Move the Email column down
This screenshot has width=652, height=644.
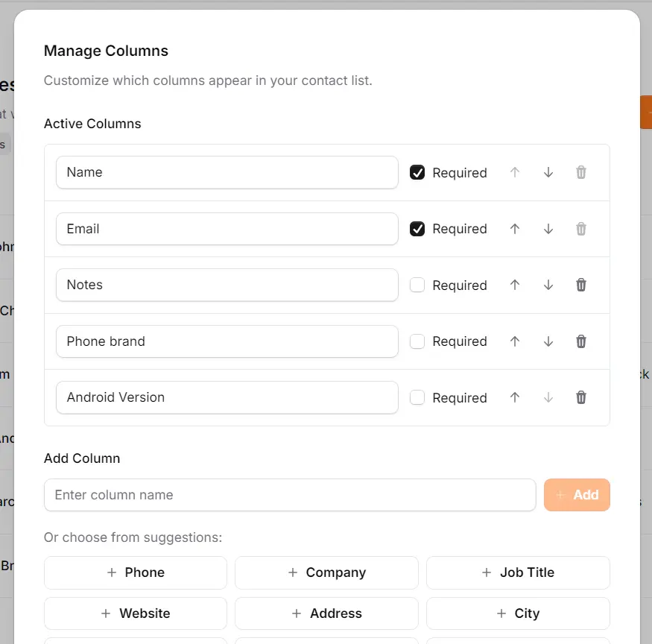tap(548, 229)
